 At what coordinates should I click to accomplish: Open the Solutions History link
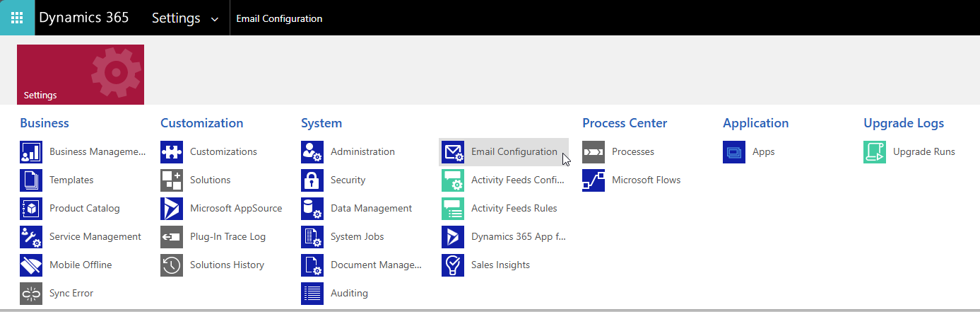click(x=227, y=265)
